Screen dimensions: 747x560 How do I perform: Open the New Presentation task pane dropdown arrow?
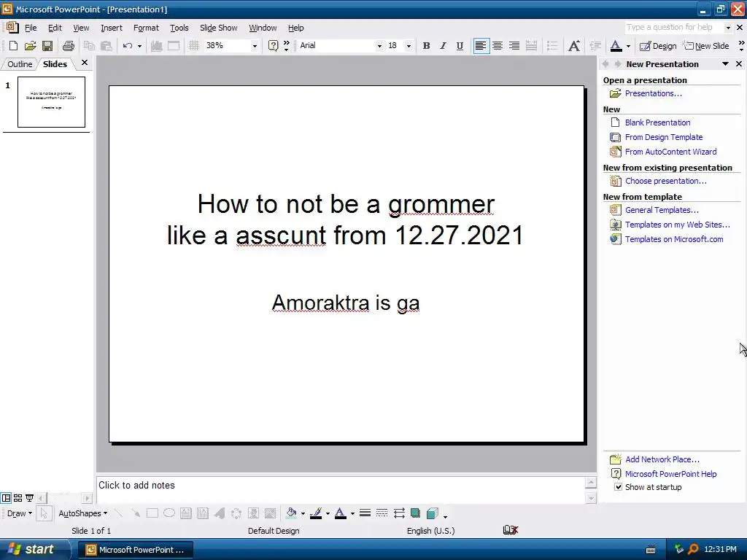point(725,64)
